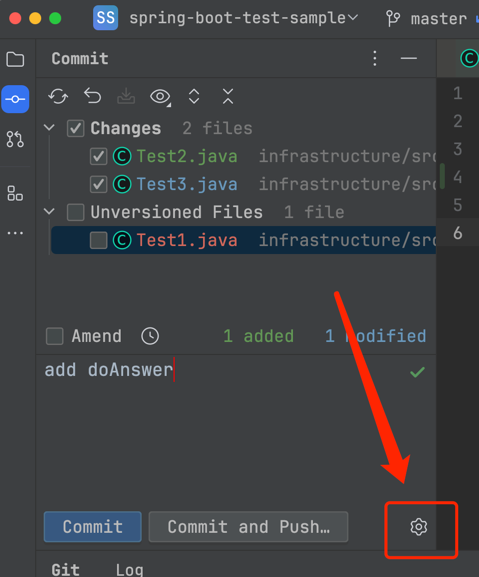
Task: Open the Project folder tool window
Action: [15, 59]
